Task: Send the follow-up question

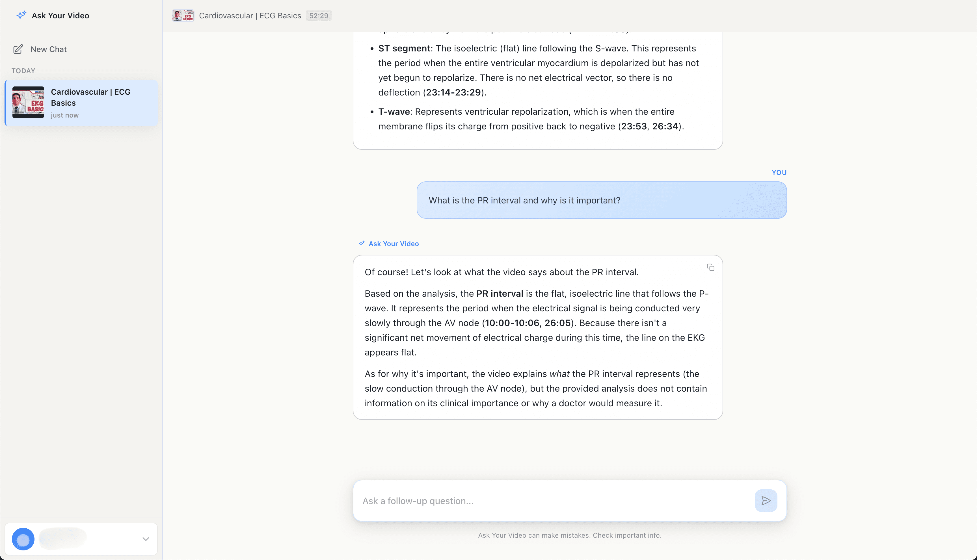Action: pyautogui.click(x=765, y=500)
